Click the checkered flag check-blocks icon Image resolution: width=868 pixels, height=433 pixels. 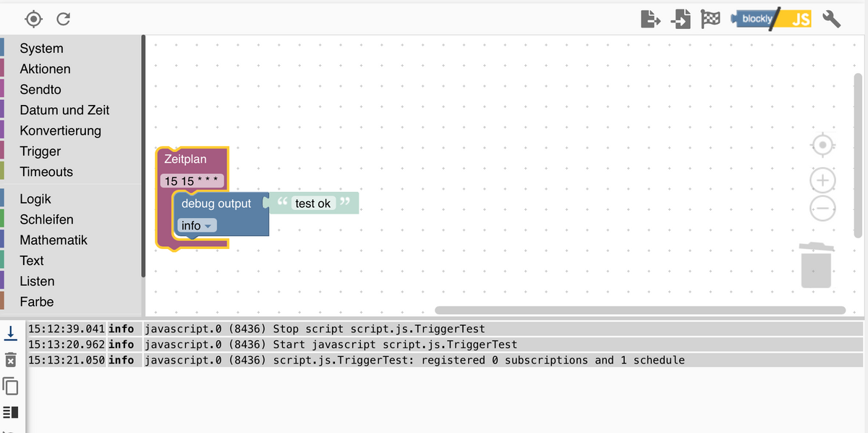(710, 20)
